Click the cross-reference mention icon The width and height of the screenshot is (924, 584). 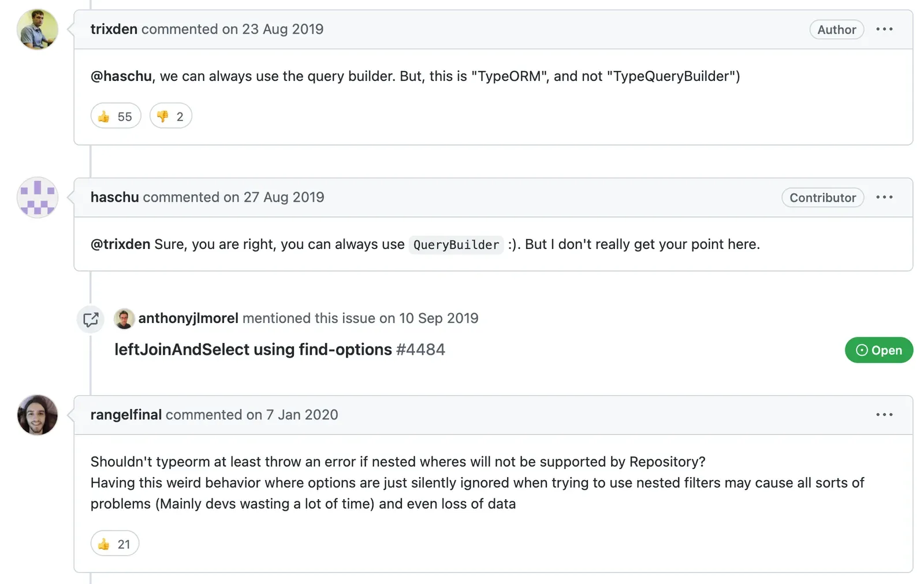point(91,319)
